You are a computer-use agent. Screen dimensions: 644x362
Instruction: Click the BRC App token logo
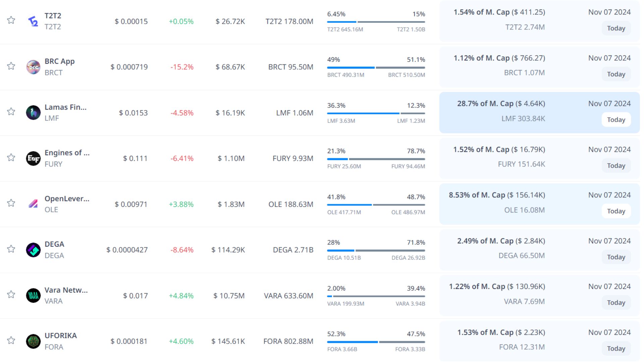[33, 67]
